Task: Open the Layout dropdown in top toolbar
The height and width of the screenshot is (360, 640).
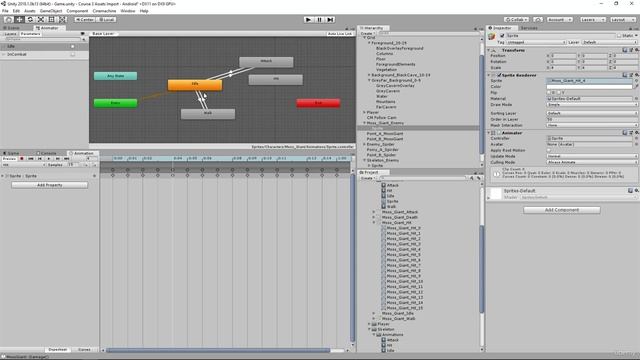Action: point(622,20)
